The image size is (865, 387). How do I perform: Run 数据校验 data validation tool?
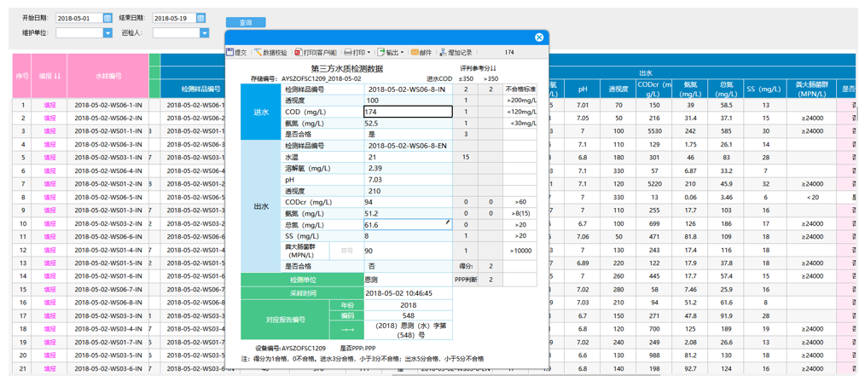click(258, 52)
